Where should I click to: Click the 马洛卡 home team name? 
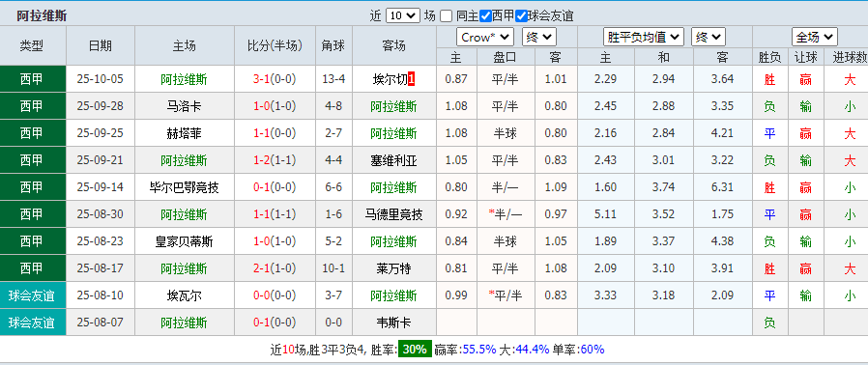[x=184, y=106]
